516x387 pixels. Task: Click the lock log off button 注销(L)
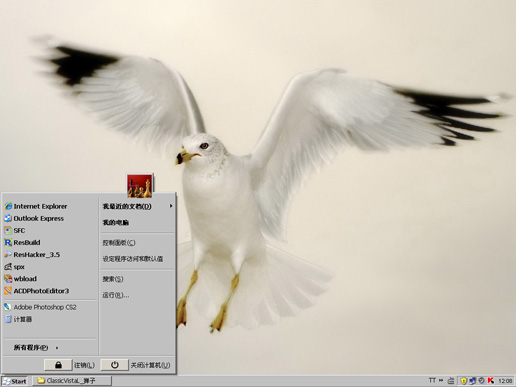pos(58,365)
